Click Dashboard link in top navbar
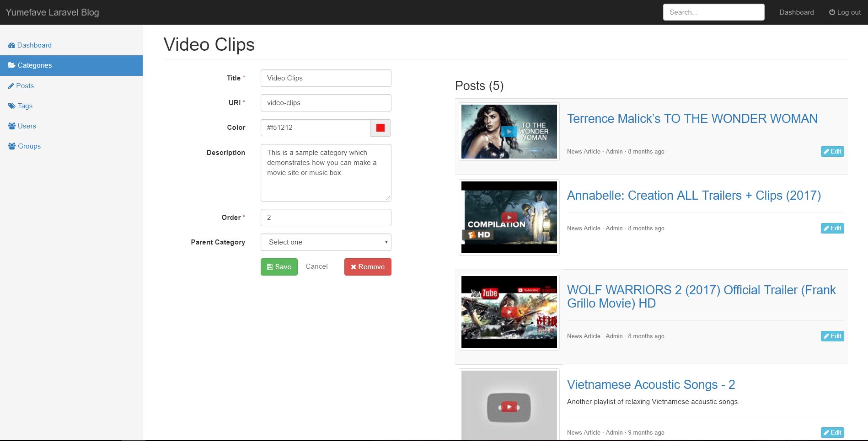Screen dimensions: 868x441 coord(797,12)
